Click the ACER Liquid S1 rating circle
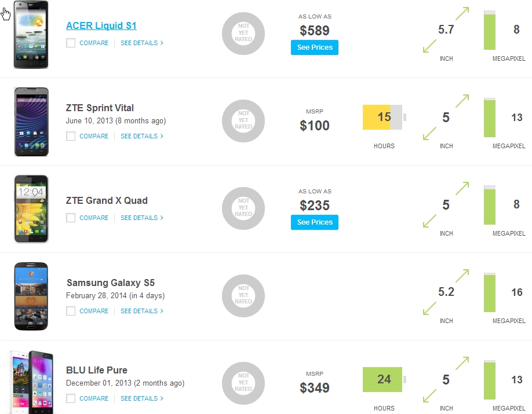 (243, 34)
